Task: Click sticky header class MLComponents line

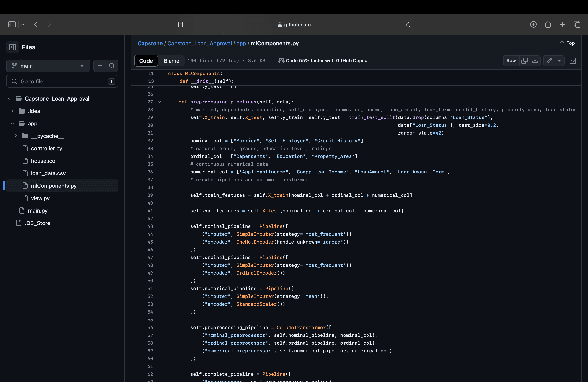Action: pos(195,73)
